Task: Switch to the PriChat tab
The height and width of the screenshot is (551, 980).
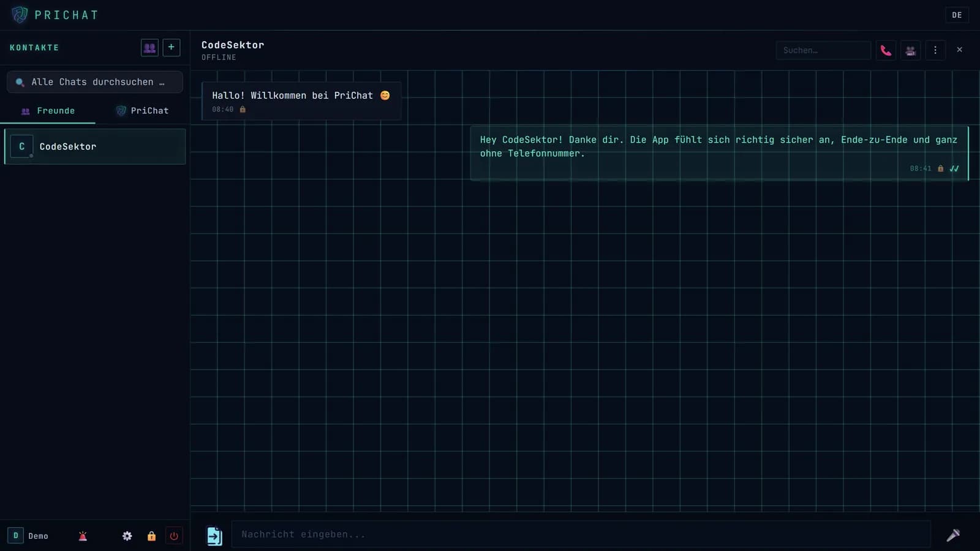Action: (142, 111)
